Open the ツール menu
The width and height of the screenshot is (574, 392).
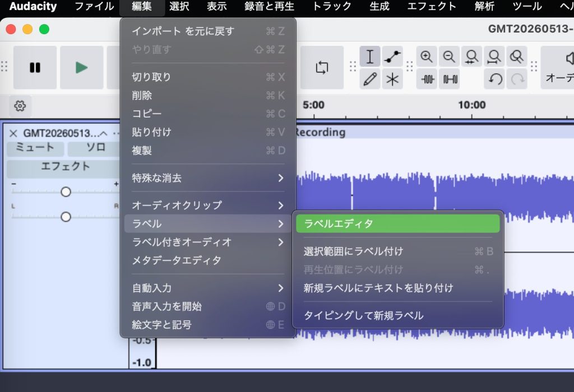point(527,7)
